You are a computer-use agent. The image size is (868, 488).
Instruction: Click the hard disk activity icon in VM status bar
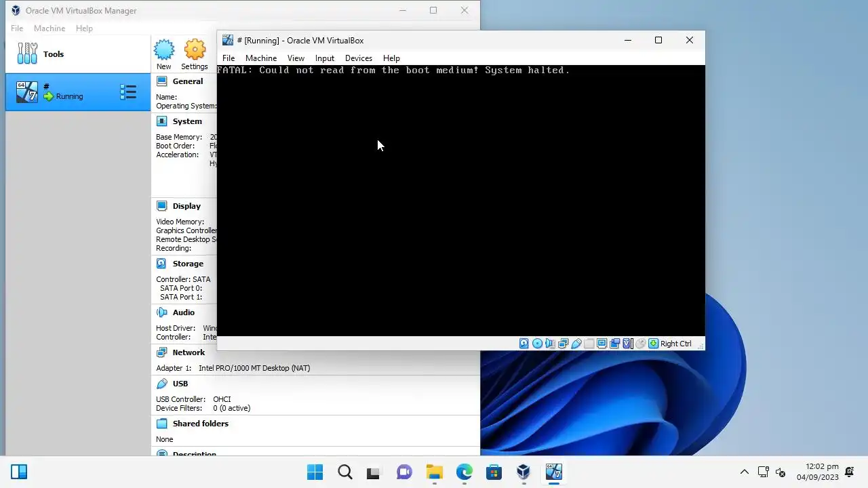coord(524,344)
